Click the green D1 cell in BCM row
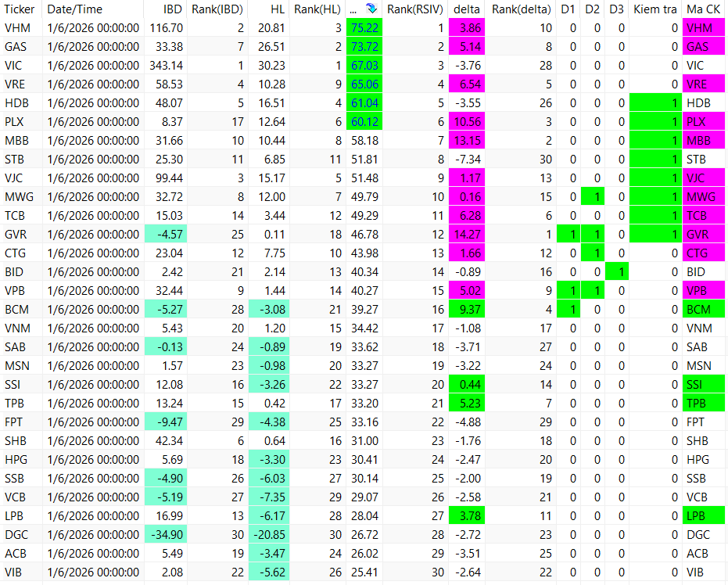 coord(568,310)
